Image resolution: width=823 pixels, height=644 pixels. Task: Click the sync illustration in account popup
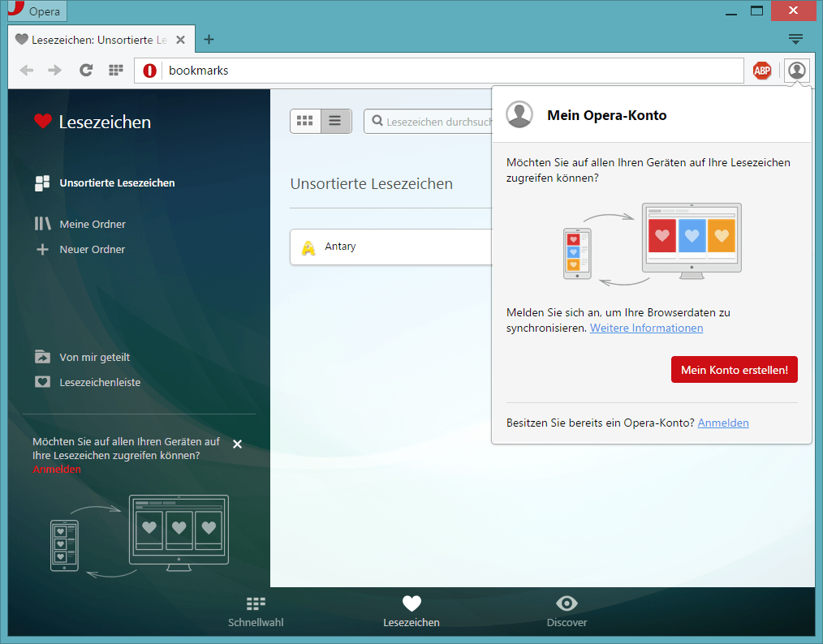point(652,244)
